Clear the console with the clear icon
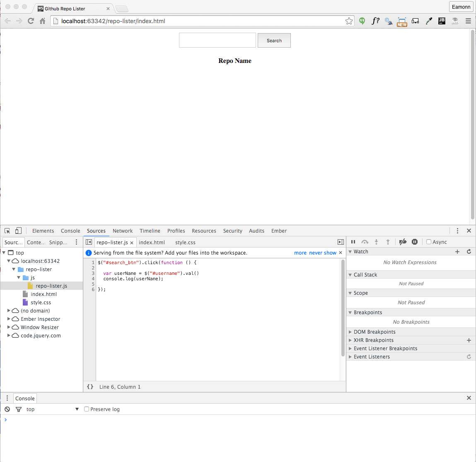Viewport: 476px width, 462px height. coord(7,409)
